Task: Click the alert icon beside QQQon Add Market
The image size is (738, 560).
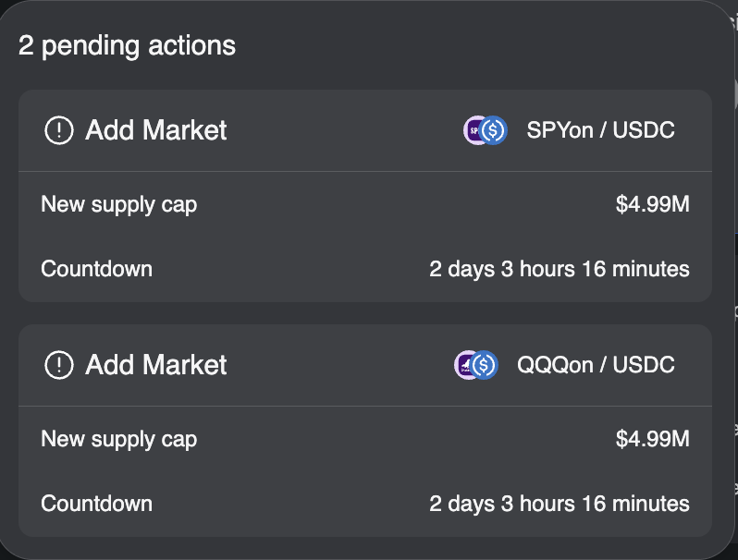Action: (x=58, y=365)
